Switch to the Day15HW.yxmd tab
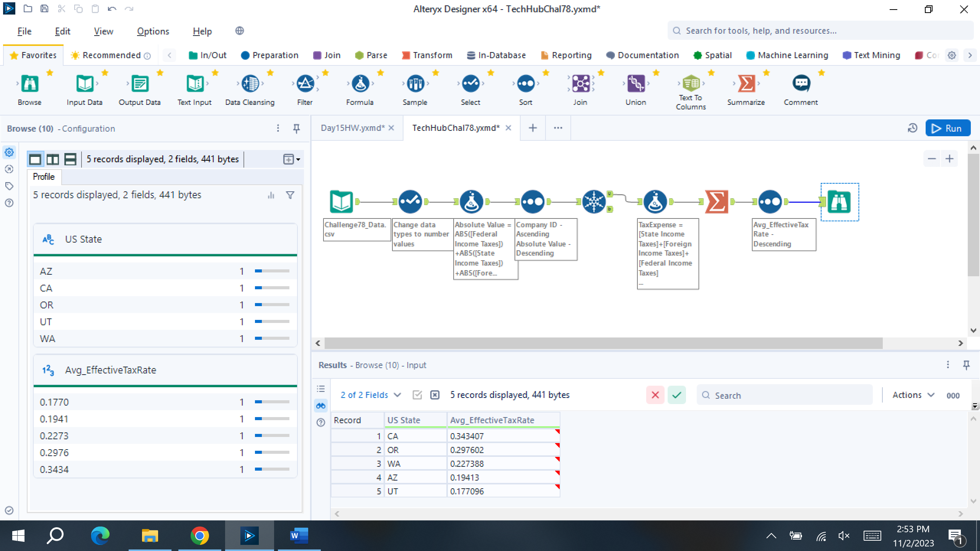 (352, 128)
